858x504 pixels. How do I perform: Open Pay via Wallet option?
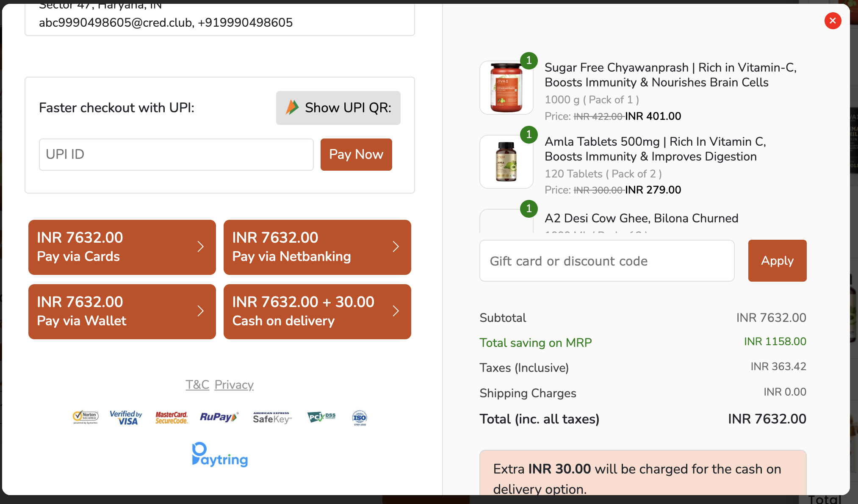(x=122, y=311)
